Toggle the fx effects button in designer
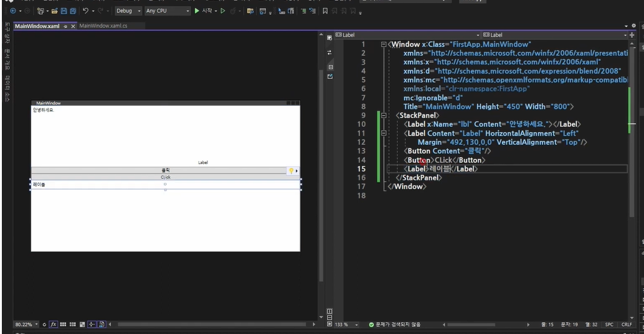 tap(54, 324)
